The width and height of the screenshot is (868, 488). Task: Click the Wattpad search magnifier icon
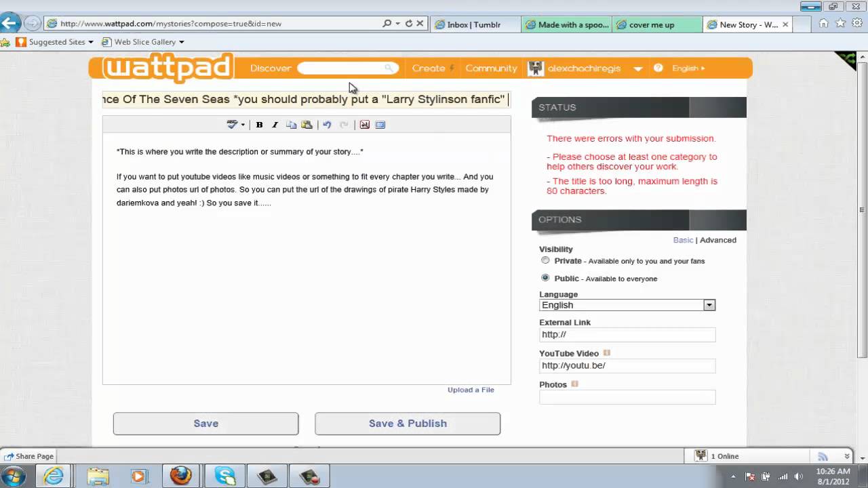click(x=389, y=68)
